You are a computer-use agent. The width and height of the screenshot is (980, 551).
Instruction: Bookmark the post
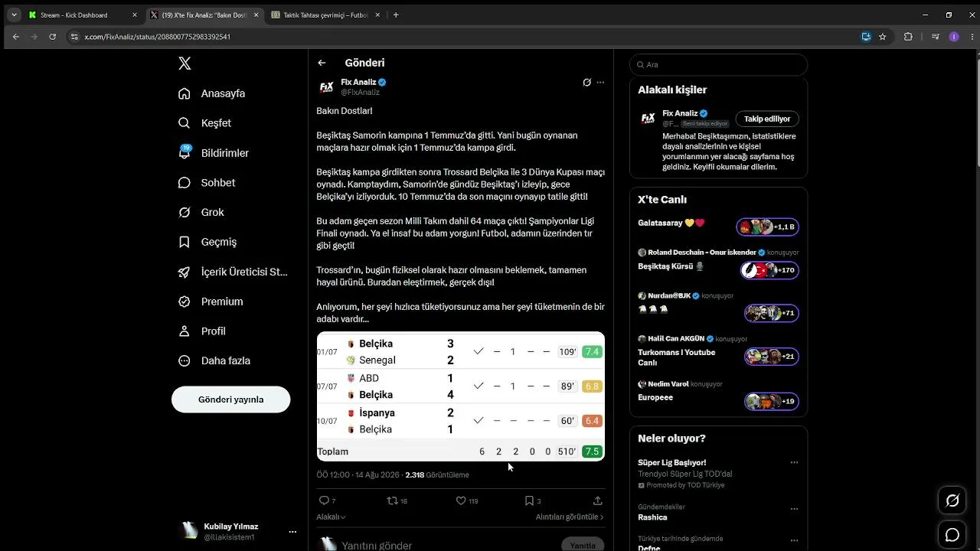529,500
